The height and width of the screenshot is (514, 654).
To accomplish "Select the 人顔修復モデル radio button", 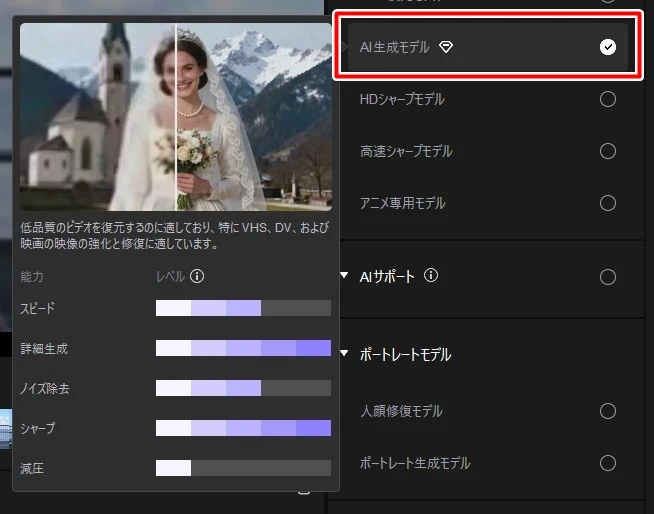I will pyautogui.click(x=608, y=411).
